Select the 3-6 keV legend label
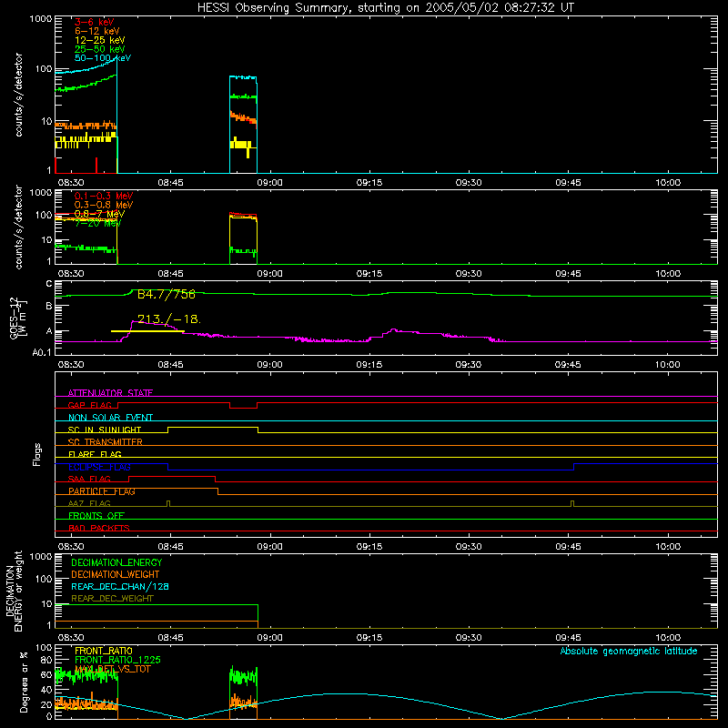 click(x=95, y=22)
